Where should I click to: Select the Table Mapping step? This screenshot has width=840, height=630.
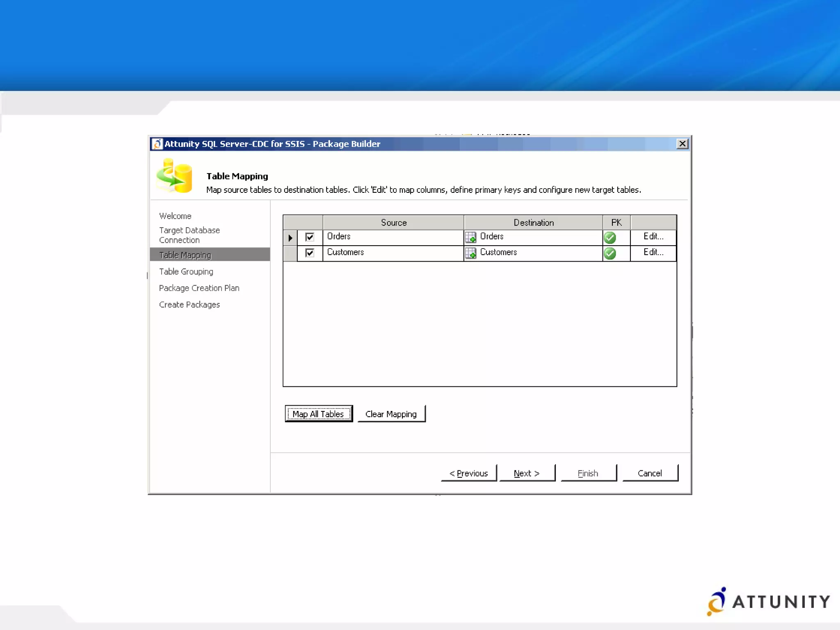click(210, 255)
